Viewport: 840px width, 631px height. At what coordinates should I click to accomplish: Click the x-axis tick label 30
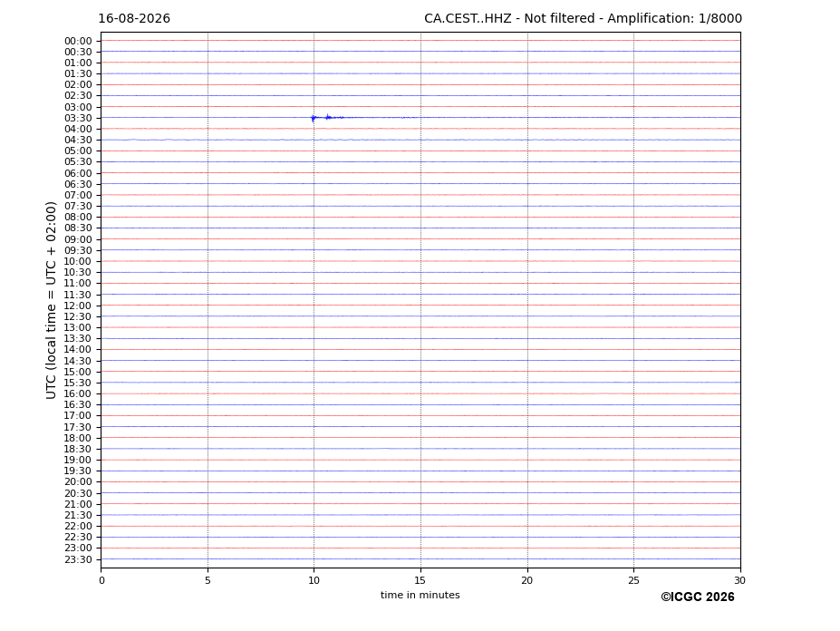pyautogui.click(x=739, y=580)
